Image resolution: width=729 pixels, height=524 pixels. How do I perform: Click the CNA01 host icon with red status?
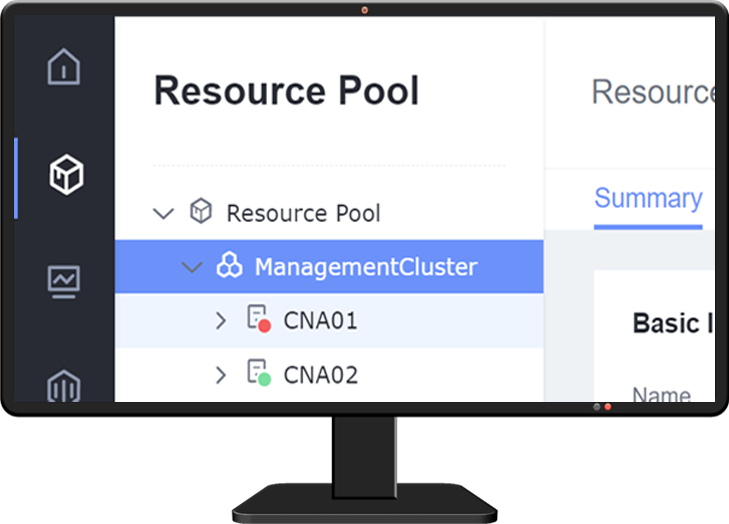pos(258,319)
